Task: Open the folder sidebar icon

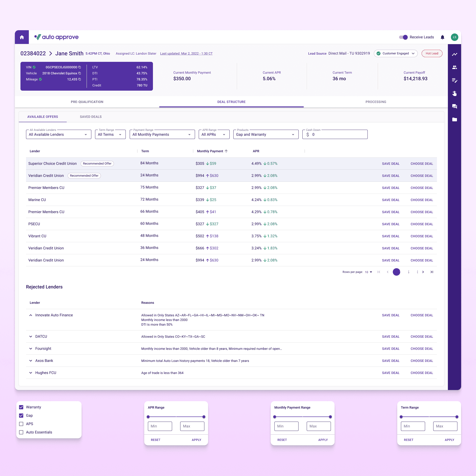Action: point(454,119)
